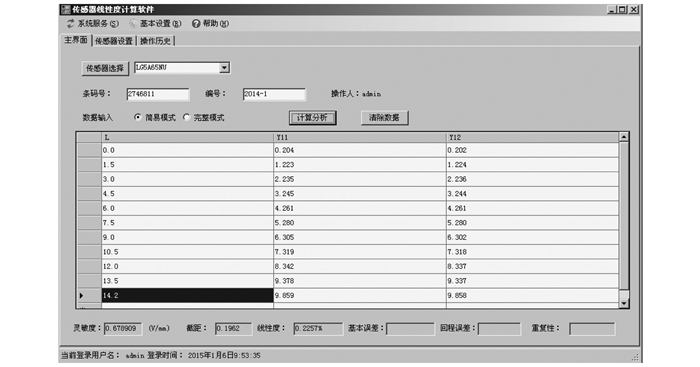Click the login time text in status bar
Image resolution: width=700 pixels, height=367 pixels.
(x=204, y=356)
